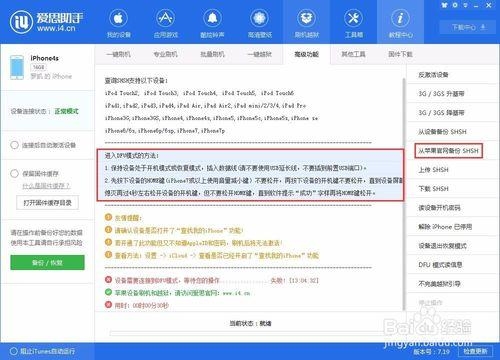Viewport: 500px width, 360px height.
Task: Select the 高级功能 tab
Action: (306, 54)
